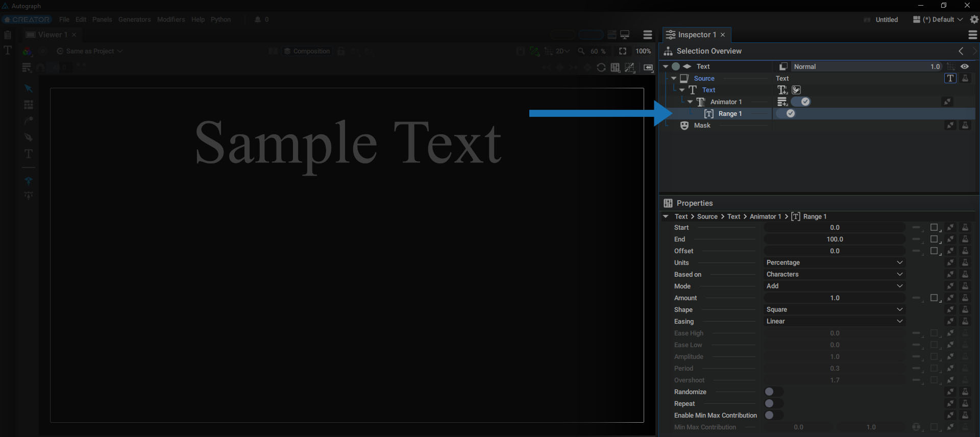Click the 100% zoom button

[x=643, y=51]
